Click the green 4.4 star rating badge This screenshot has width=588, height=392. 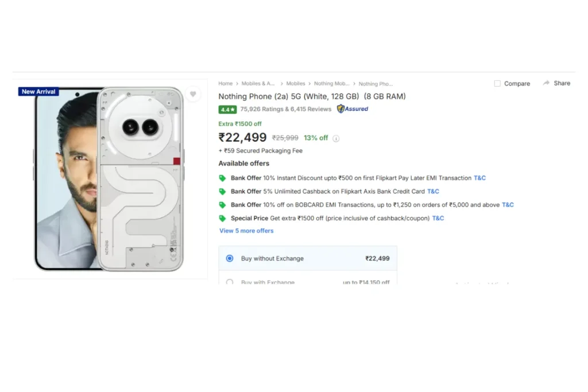(x=227, y=110)
